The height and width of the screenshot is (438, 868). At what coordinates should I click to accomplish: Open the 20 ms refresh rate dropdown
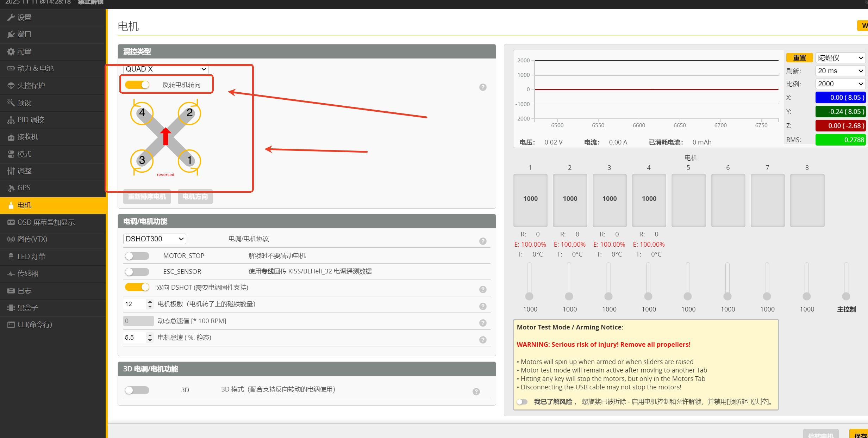point(840,71)
